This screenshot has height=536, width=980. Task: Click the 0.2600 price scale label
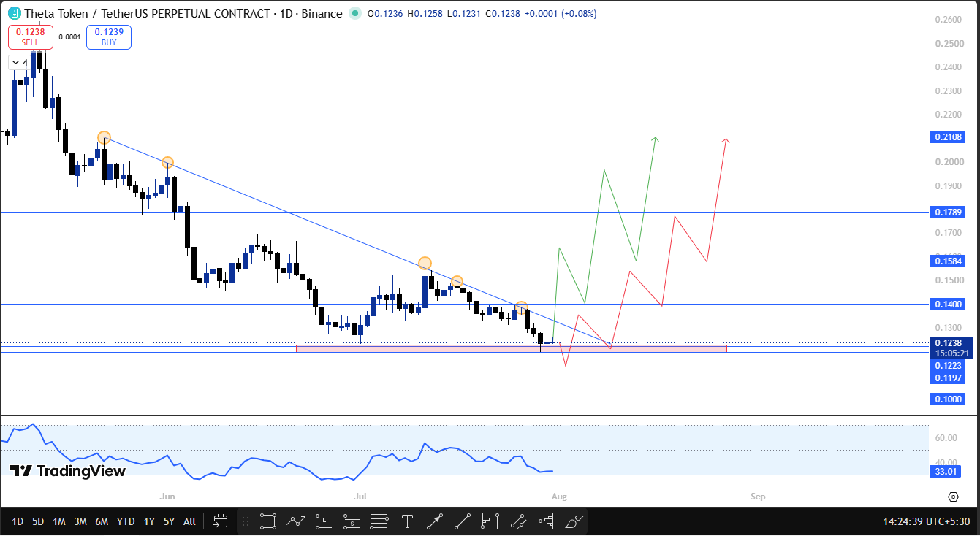(949, 20)
